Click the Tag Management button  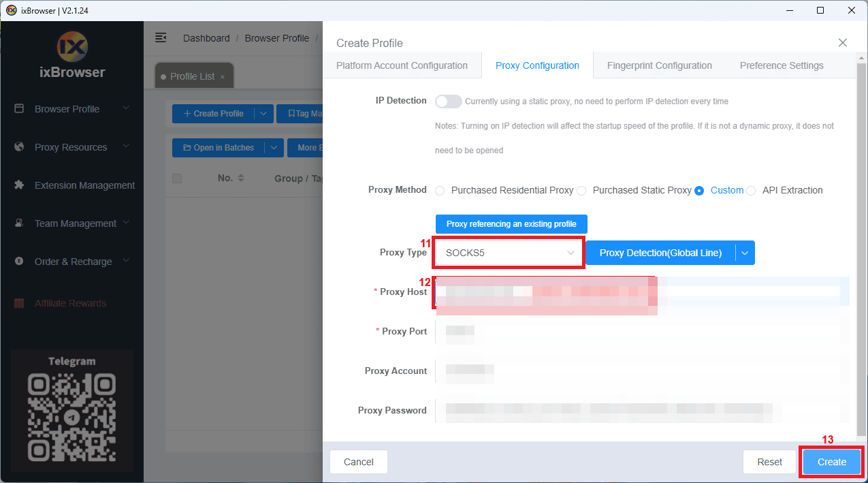pos(300,114)
